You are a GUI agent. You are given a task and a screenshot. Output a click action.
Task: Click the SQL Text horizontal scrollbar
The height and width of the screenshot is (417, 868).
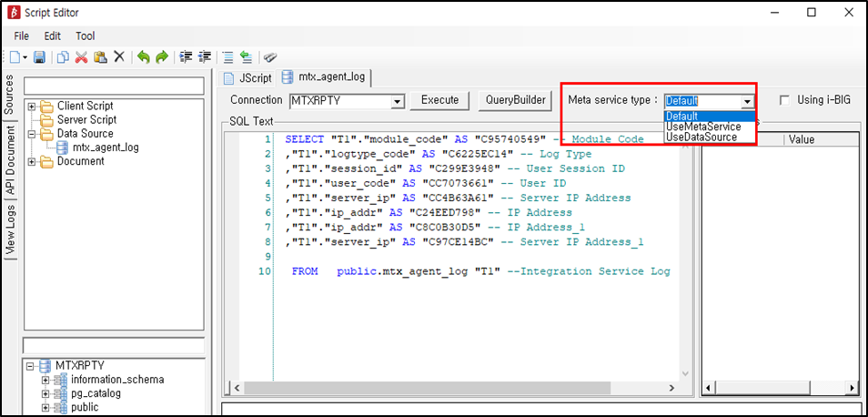(455, 388)
